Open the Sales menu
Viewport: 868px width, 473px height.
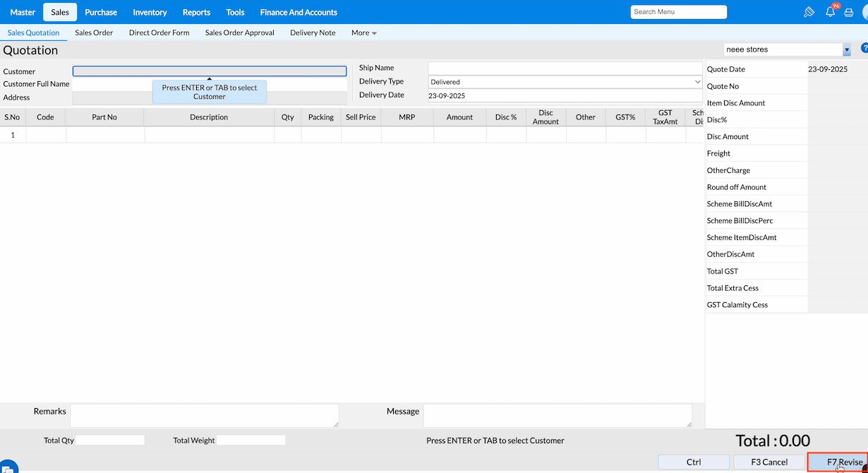[x=60, y=12]
